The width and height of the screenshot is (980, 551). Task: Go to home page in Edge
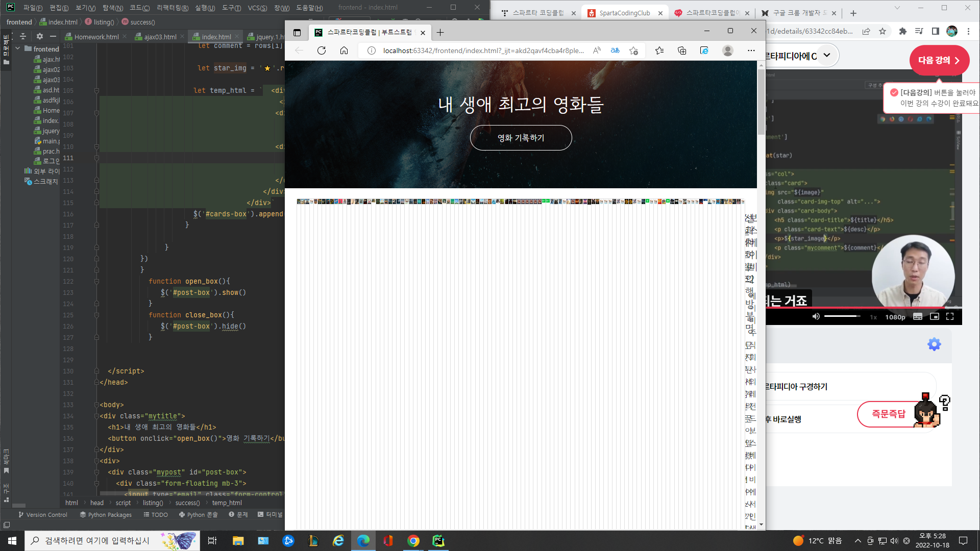[344, 51]
